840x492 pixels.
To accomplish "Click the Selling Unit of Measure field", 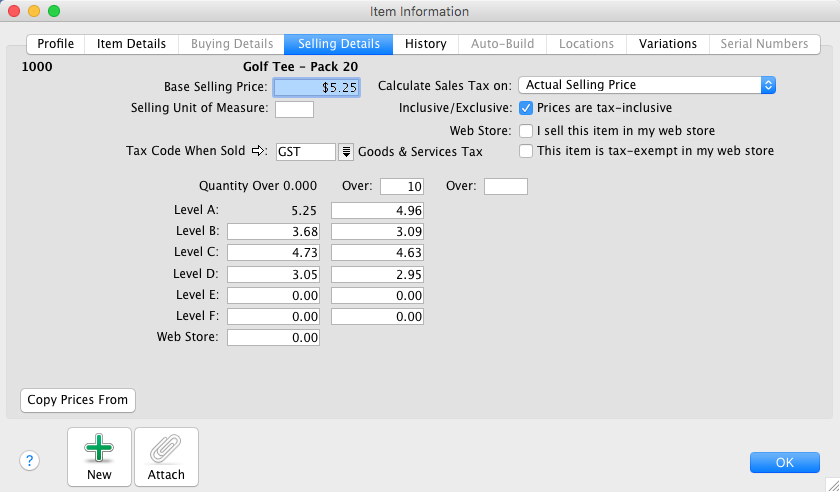I will click(x=294, y=109).
